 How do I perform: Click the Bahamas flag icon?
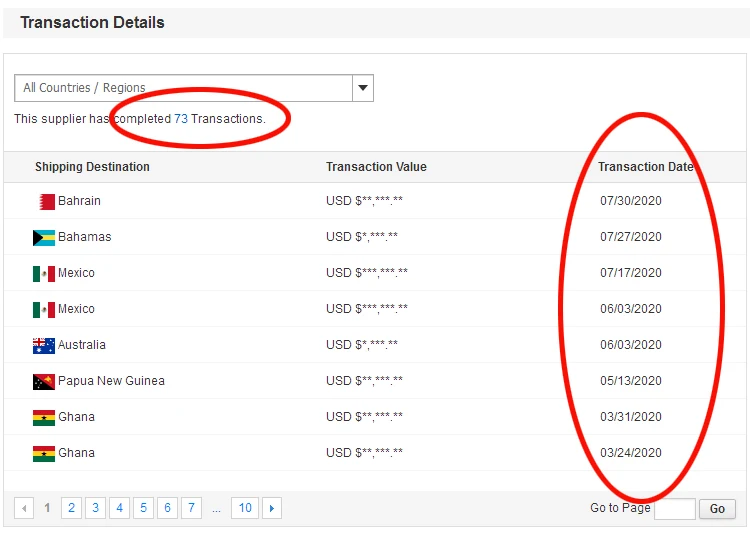click(44, 238)
